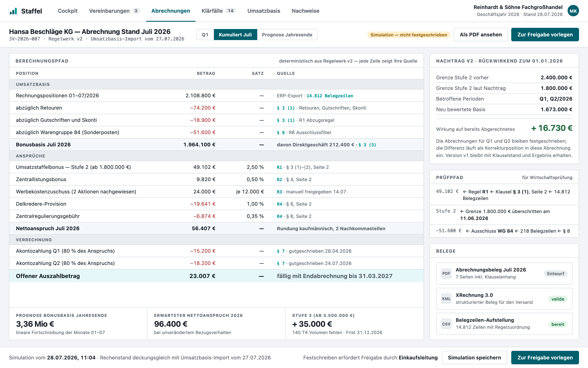Click Prüfpfad entry Stufe 2
Image resolution: width=588 pixels, height=368 pixels.
[446, 211]
